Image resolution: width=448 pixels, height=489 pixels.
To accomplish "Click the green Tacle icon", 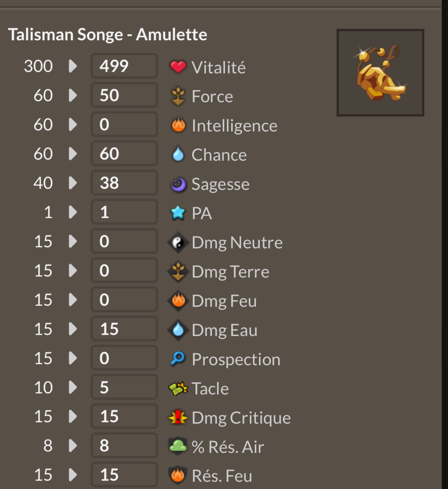I will [178, 388].
